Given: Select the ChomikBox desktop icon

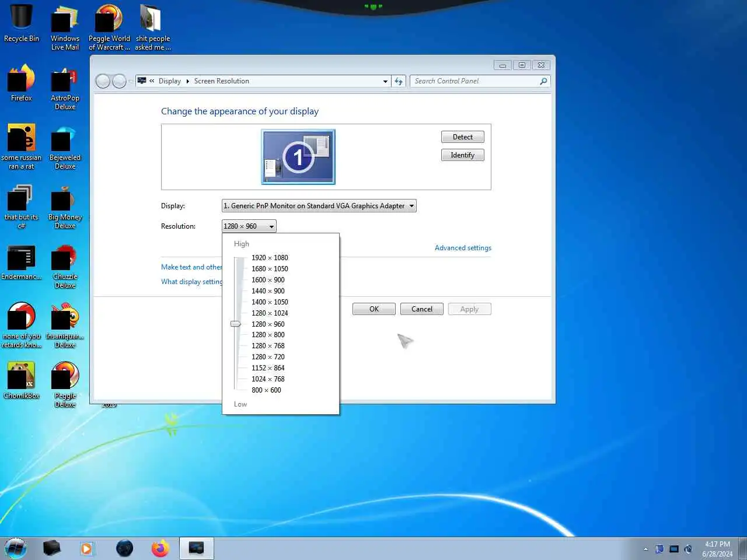Looking at the screenshot, I should pyautogui.click(x=21, y=381).
